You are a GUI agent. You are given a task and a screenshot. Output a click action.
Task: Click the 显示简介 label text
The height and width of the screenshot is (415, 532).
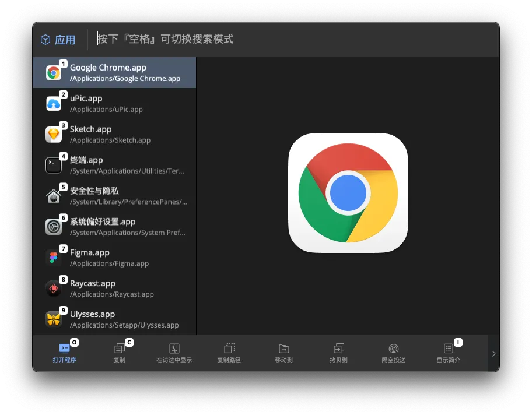449,360
